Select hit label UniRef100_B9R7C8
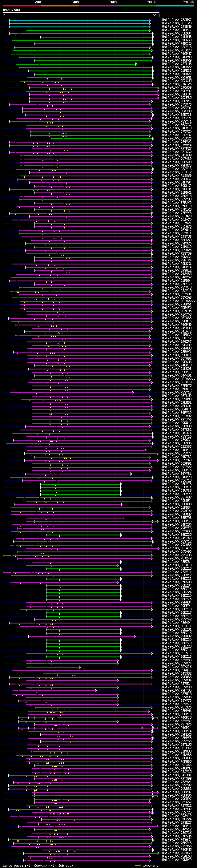 pyautogui.click(x=177, y=115)
